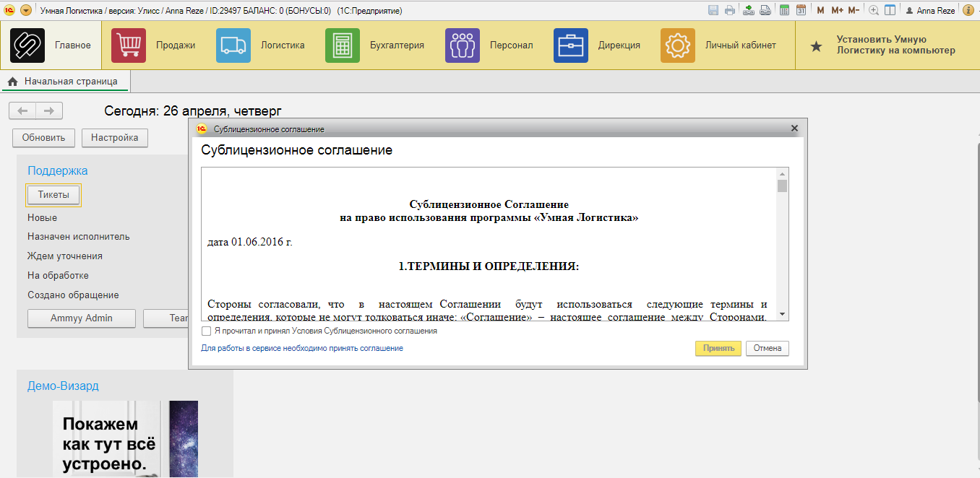
Task: Open the Бухгалтерия calculator section
Action: pyautogui.click(x=343, y=45)
